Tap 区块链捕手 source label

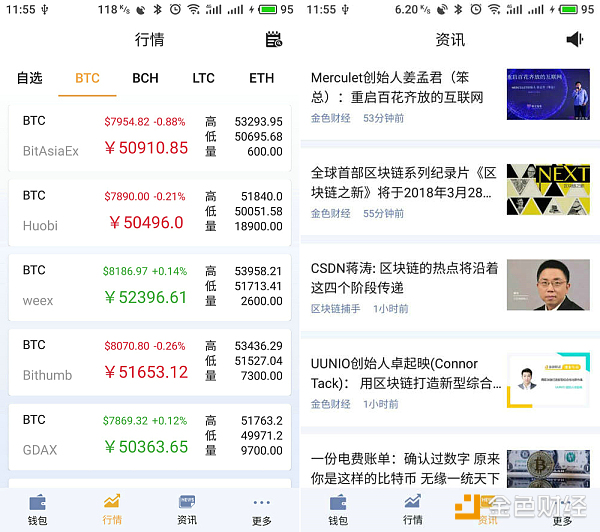click(336, 309)
